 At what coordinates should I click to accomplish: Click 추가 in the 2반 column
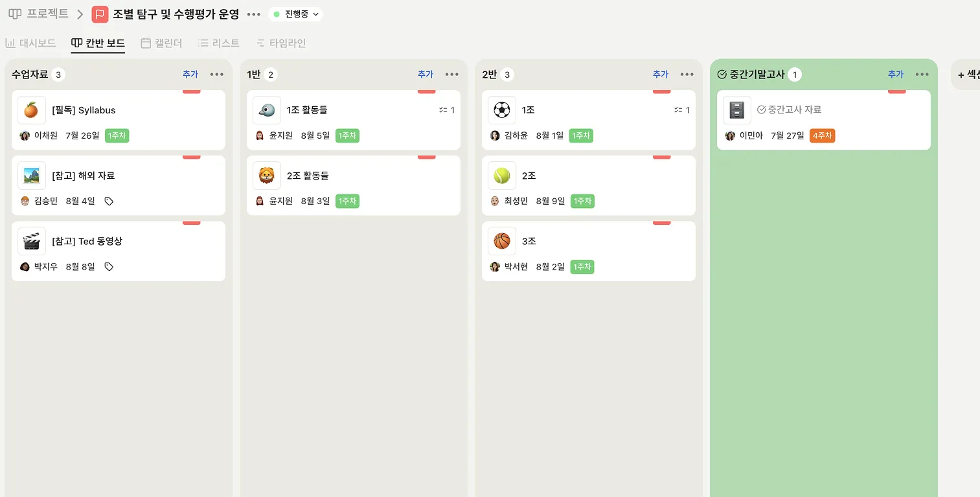[661, 75]
